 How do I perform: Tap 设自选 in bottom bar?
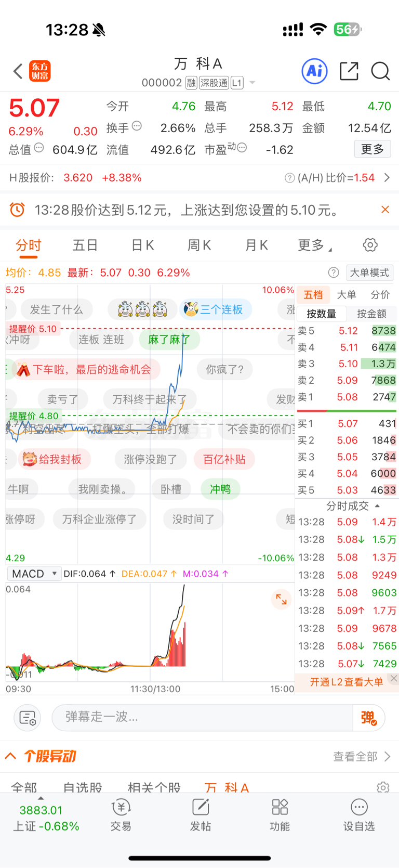(359, 815)
